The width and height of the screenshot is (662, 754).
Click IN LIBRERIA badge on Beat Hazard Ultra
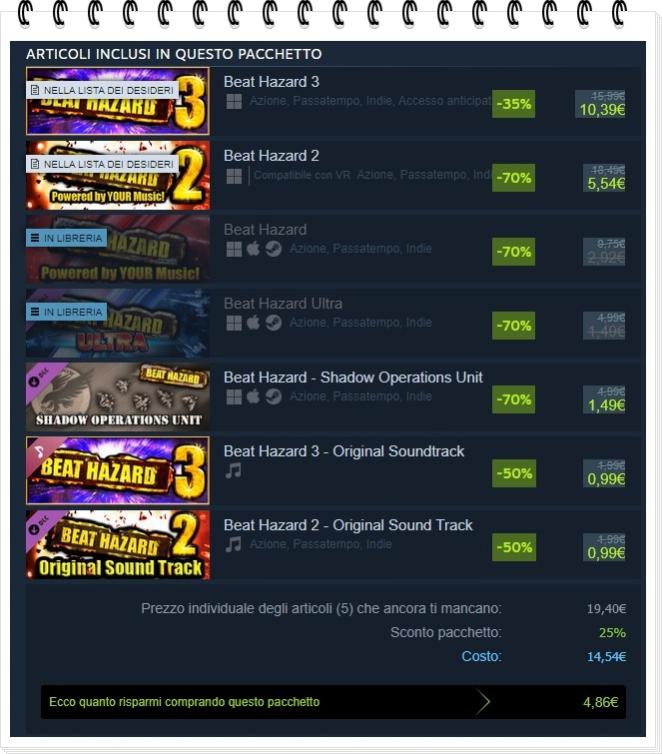click(x=66, y=312)
